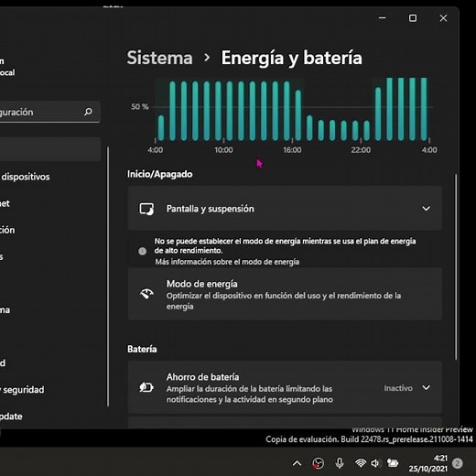This screenshot has width=476, height=476.
Task: Close the settings window
Action: 443,18
